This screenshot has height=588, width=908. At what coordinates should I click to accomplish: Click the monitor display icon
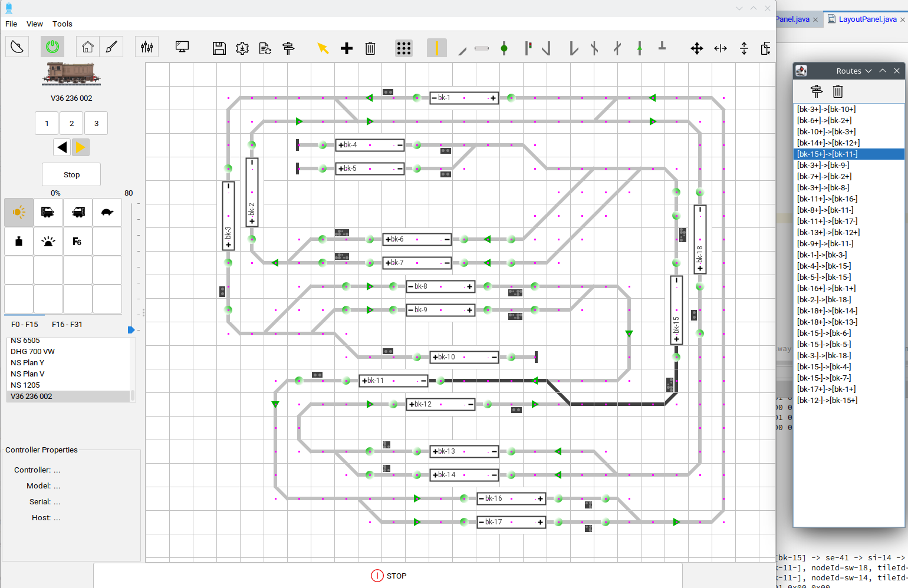click(182, 47)
